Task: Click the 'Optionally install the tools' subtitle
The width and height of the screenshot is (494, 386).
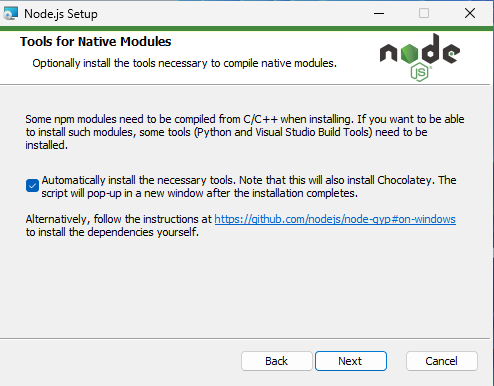Action: coord(184,63)
